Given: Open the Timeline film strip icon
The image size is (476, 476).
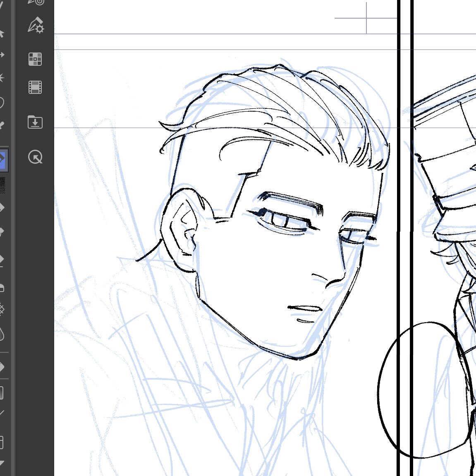Looking at the screenshot, I should [35, 87].
